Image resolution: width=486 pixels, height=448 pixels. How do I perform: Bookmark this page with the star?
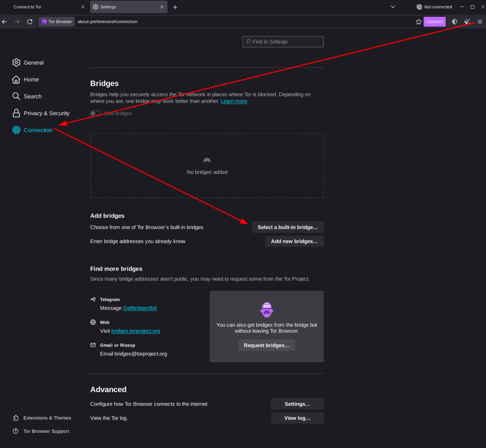(x=419, y=22)
